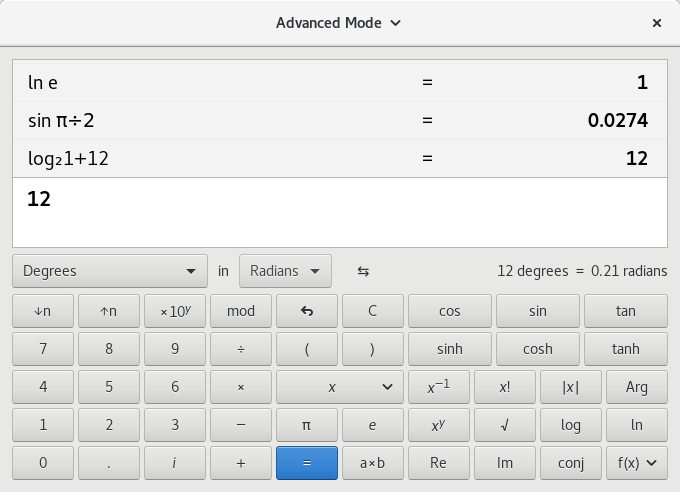Expand the Degrees source unit dropdown
The width and height of the screenshot is (680, 492).
pos(110,271)
